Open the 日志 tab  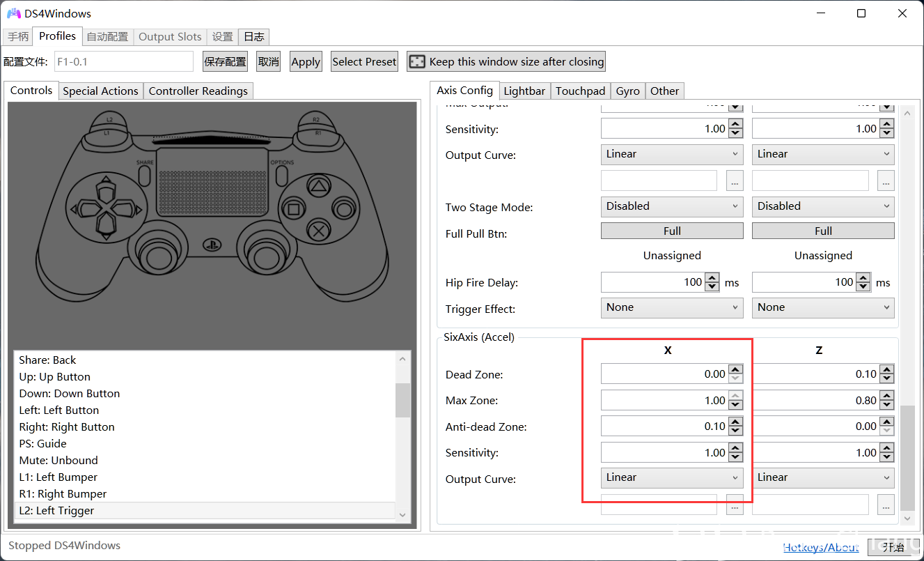coord(253,37)
